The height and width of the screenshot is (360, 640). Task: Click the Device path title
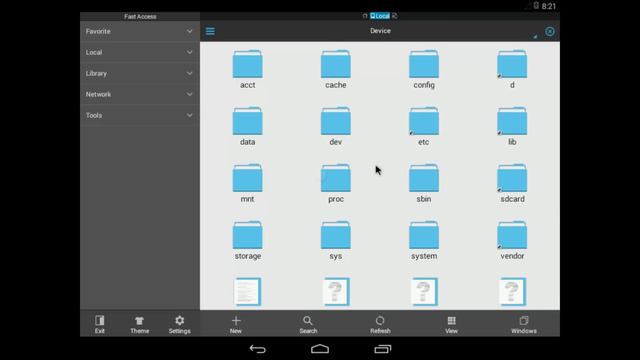click(380, 31)
